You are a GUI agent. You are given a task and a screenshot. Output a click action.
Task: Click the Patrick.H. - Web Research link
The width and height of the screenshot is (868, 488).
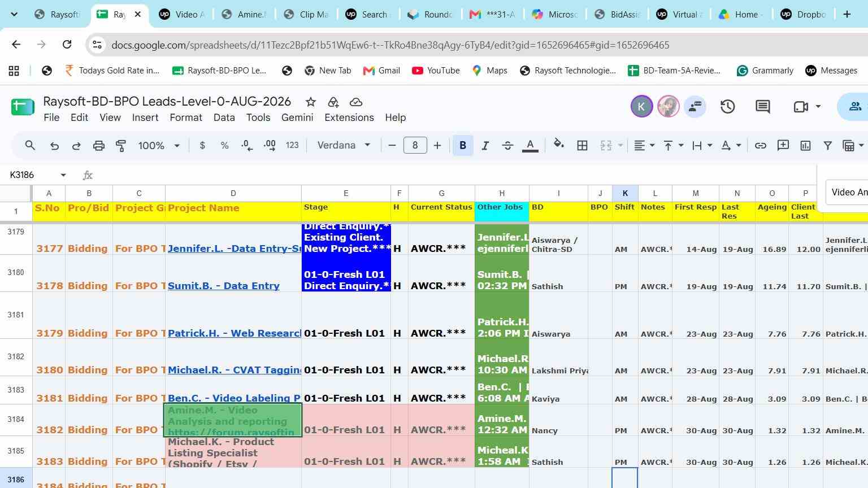tap(234, 333)
